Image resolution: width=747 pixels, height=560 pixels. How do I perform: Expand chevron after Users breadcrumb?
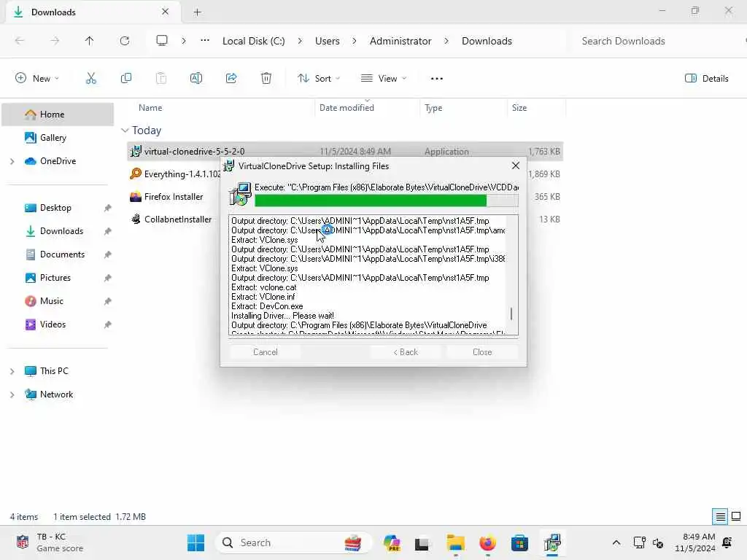point(355,41)
